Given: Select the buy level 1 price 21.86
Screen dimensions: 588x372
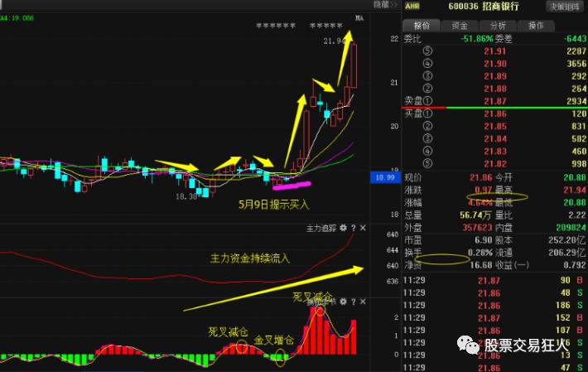Looking at the screenshot, I should point(492,113).
